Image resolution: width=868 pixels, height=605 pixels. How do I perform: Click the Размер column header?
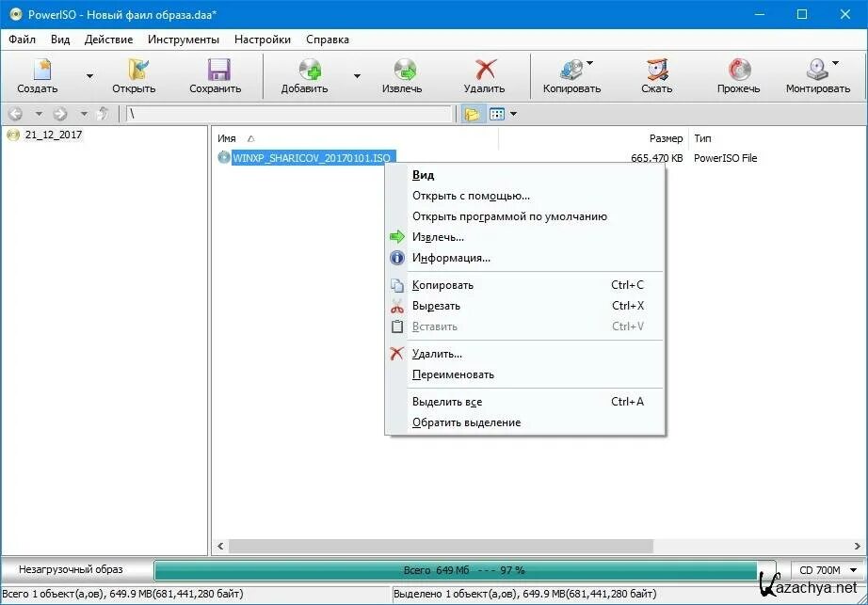pyautogui.click(x=666, y=138)
